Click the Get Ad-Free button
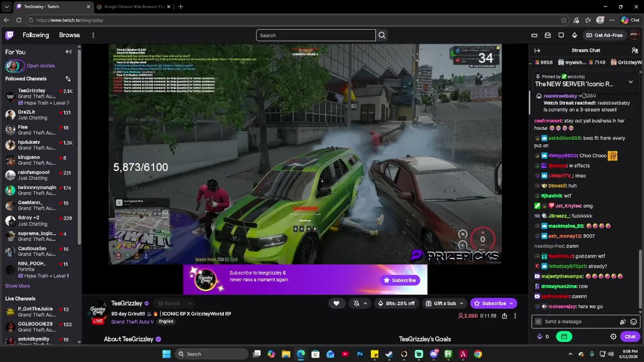Image resolution: width=644 pixels, height=362 pixels. point(604,35)
